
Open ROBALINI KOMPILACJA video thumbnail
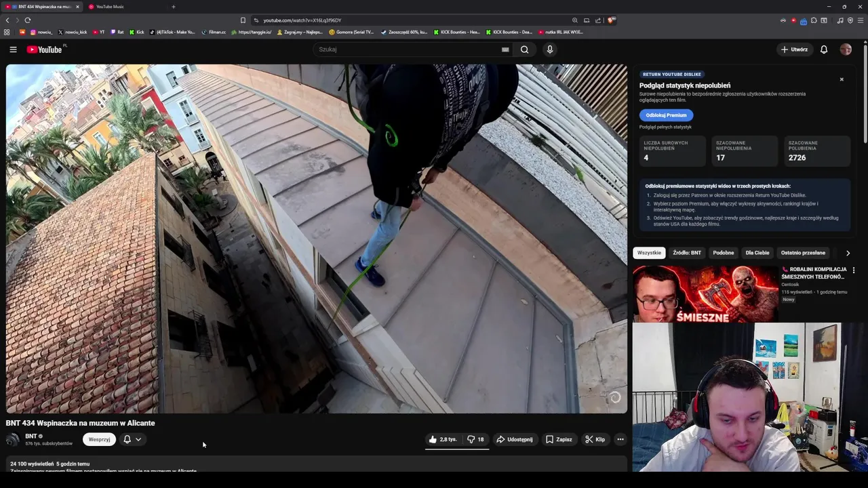coord(705,293)
